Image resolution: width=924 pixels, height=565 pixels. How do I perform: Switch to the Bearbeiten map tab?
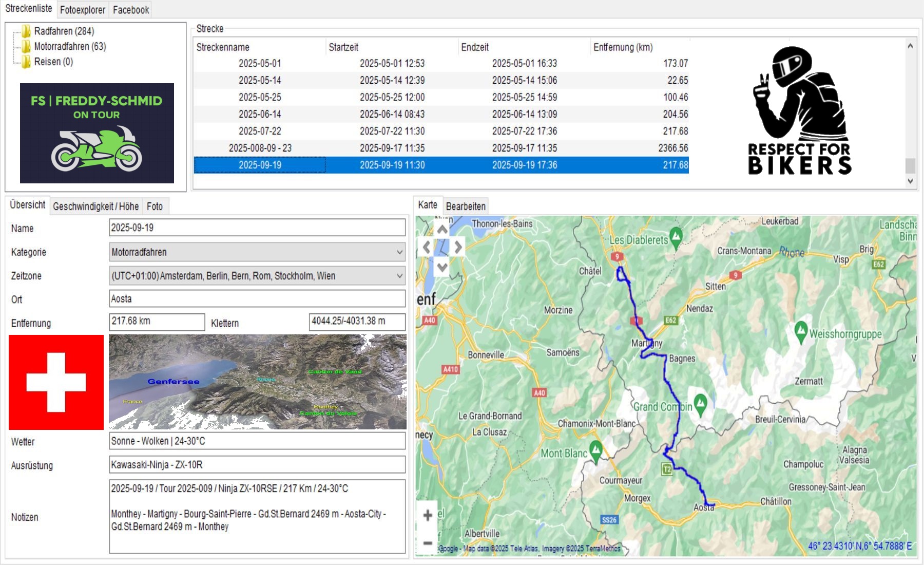465,206
